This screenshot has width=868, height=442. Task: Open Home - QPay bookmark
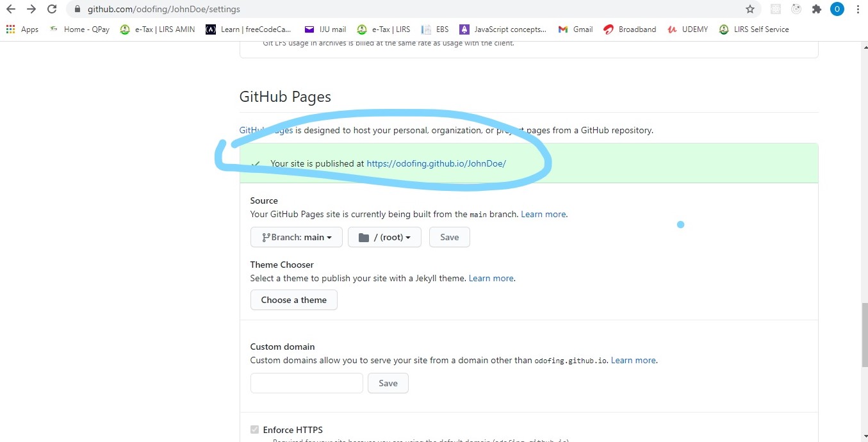(79, 29)
